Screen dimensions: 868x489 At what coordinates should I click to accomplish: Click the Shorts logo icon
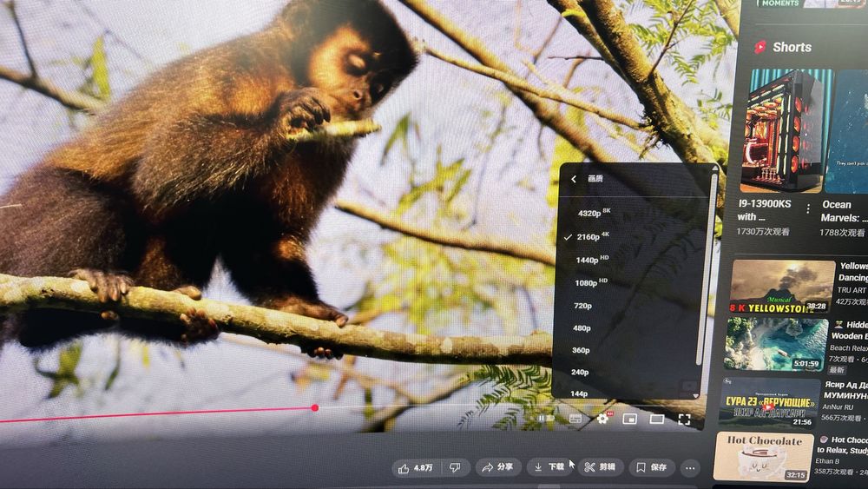point(760,47)
